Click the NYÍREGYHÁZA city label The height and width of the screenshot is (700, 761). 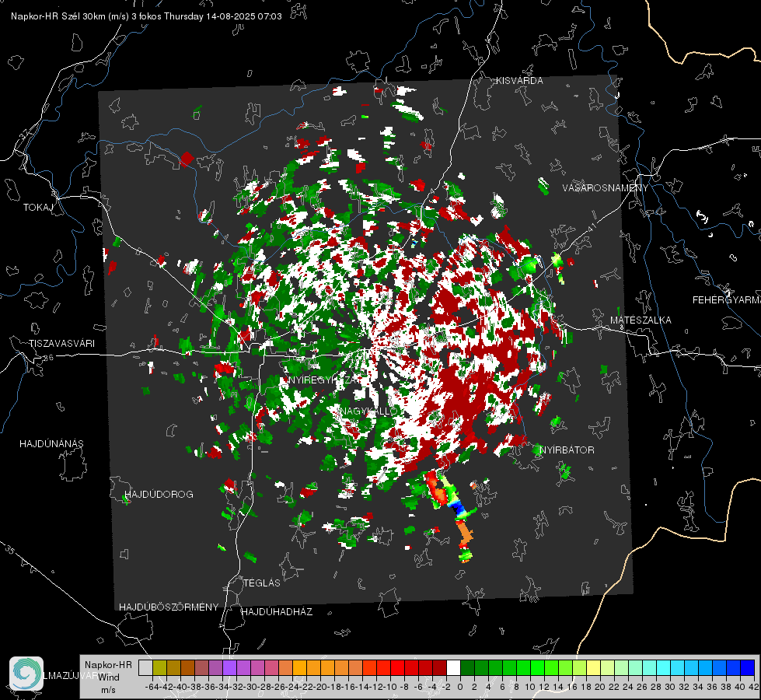pos(324,380)
